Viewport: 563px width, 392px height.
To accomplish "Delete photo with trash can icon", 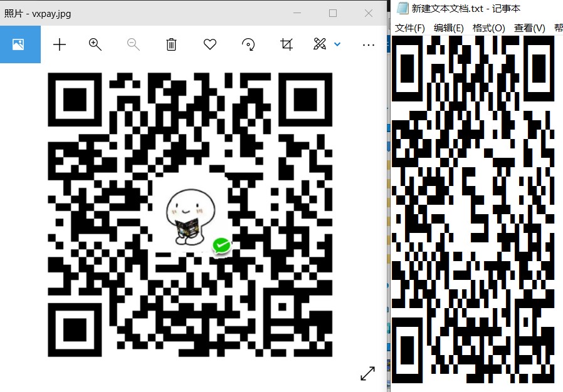I will 171,44.
